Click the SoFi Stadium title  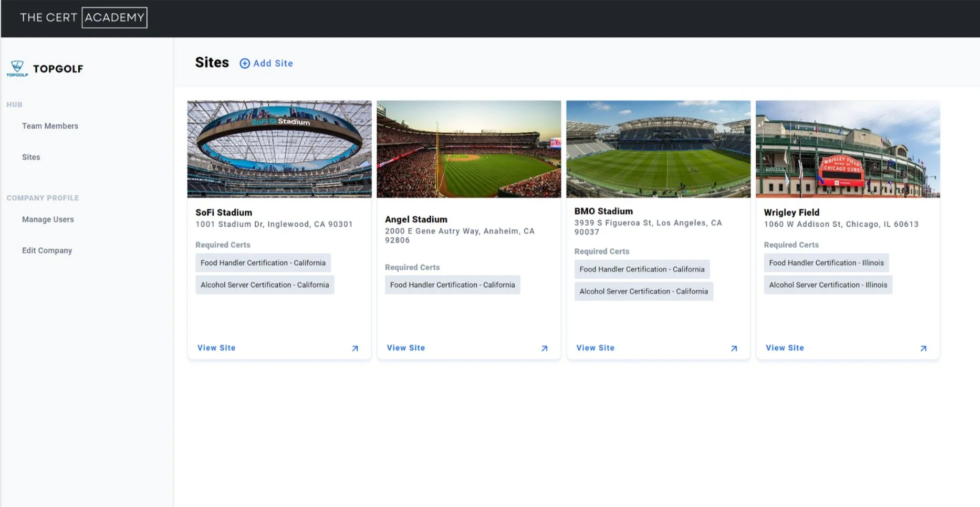(x=224, y=213)
